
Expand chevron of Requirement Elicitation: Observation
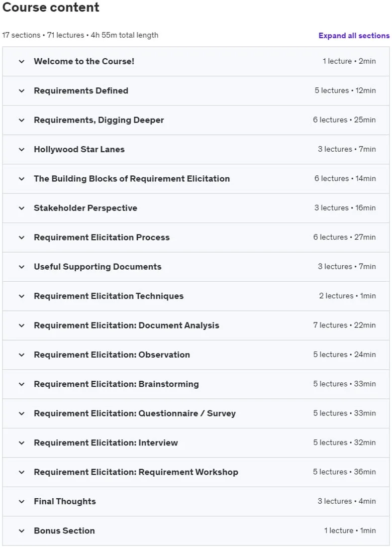tap(22, 355)
